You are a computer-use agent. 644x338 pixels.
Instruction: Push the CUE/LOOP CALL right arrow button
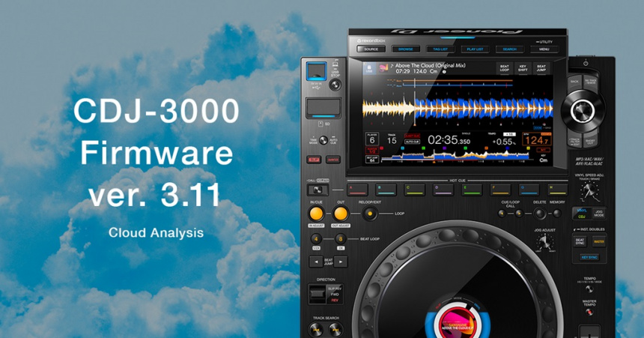pyautogui.click(x=519, y=214)
